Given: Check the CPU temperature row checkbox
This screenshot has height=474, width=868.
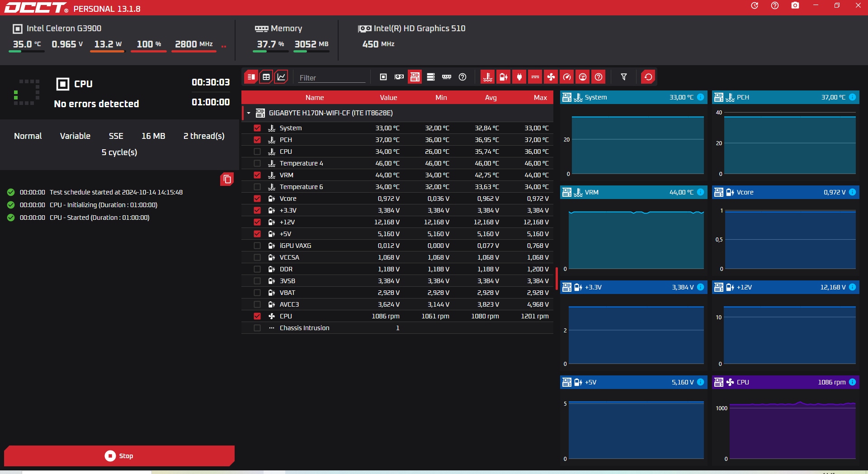Looking at the screenshot, I should click(257, 152).
